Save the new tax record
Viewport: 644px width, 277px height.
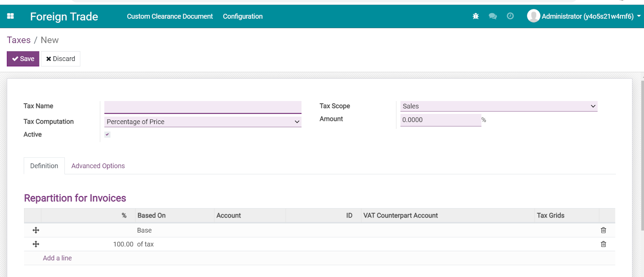(x=23, y=59)
